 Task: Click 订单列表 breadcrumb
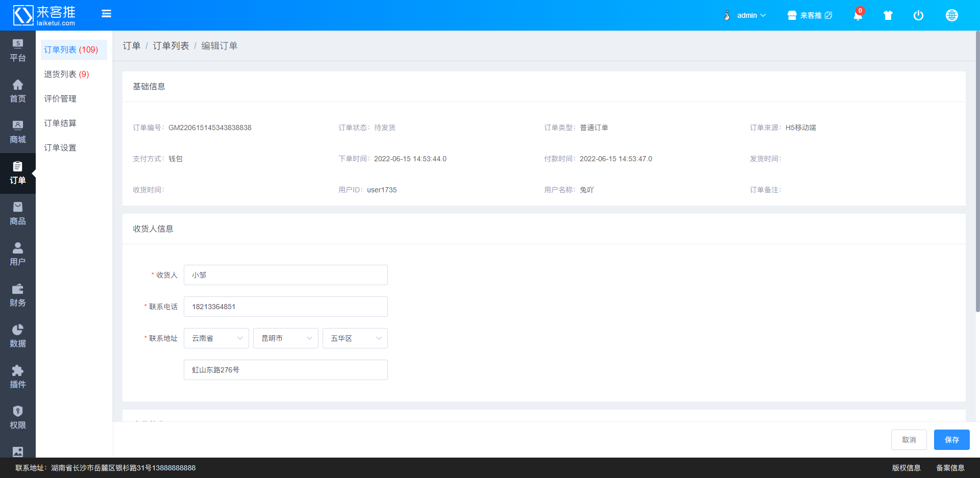(171, 46)
